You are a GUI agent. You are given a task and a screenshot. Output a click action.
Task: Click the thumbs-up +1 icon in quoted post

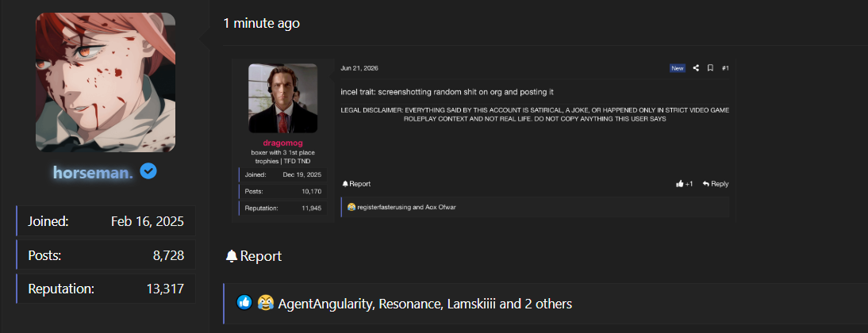680,184
